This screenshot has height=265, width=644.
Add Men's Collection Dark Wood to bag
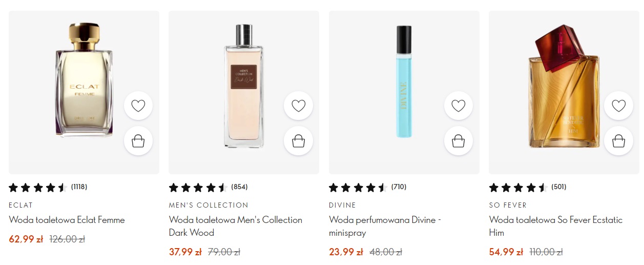pyautogui.click(x=298, y=141)
